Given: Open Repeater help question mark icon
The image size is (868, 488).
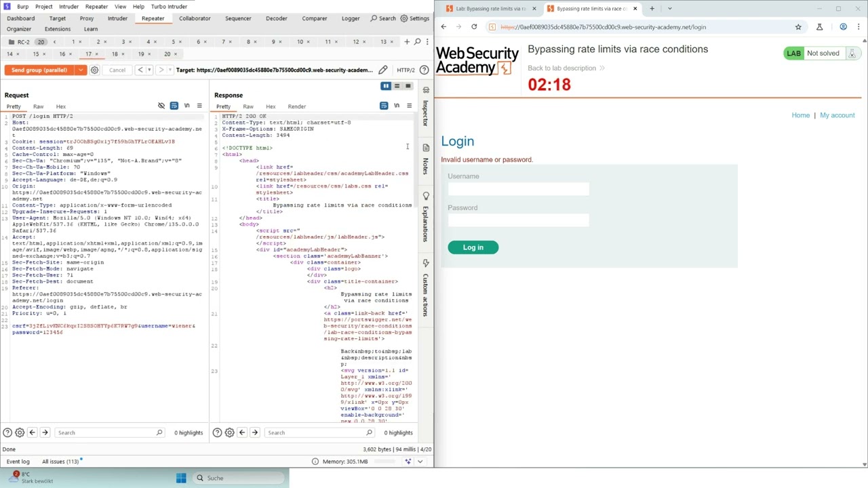Looking at the screenshot, I should point(425,70).
